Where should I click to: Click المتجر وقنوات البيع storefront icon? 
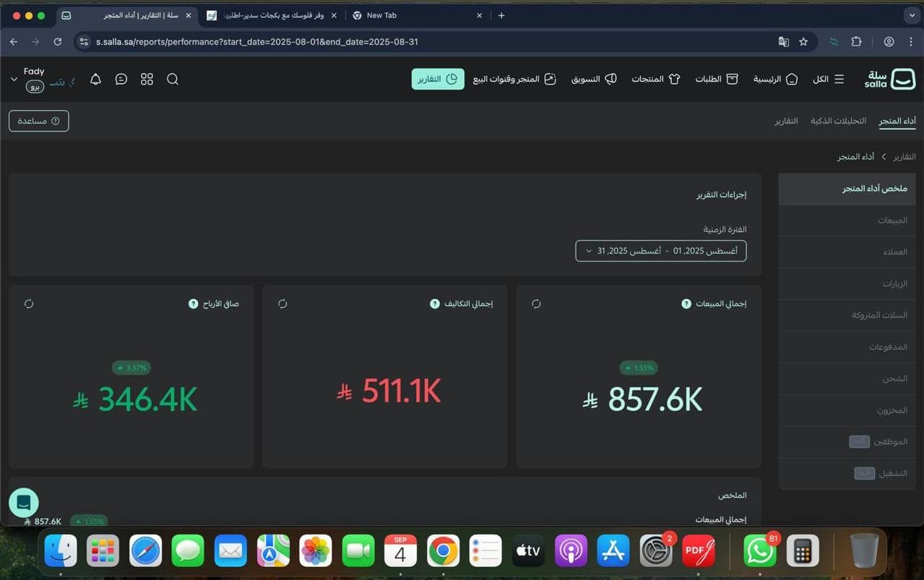point(550,79)
